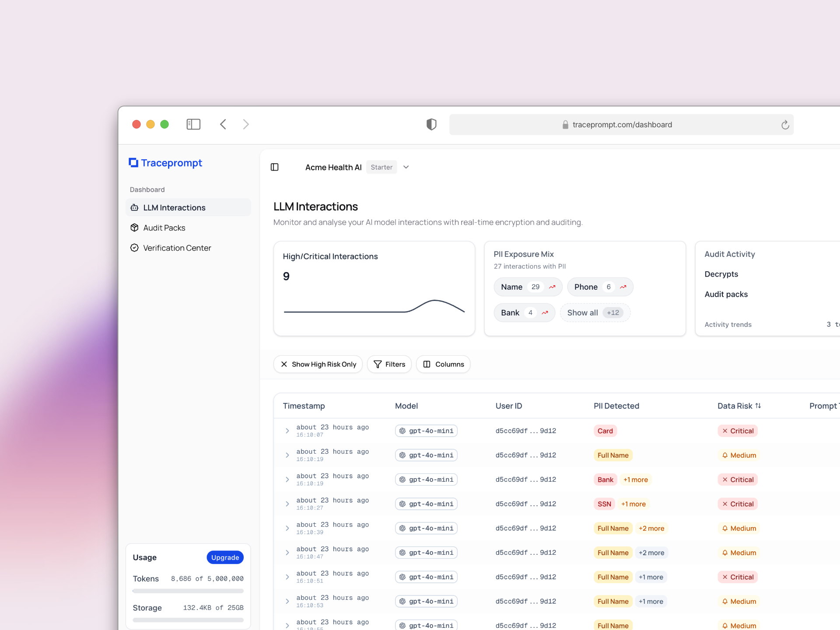The height and width of the screenshot is (630, 840).
Task: Click user ID in 16:10:39 row
Action: 526,528
